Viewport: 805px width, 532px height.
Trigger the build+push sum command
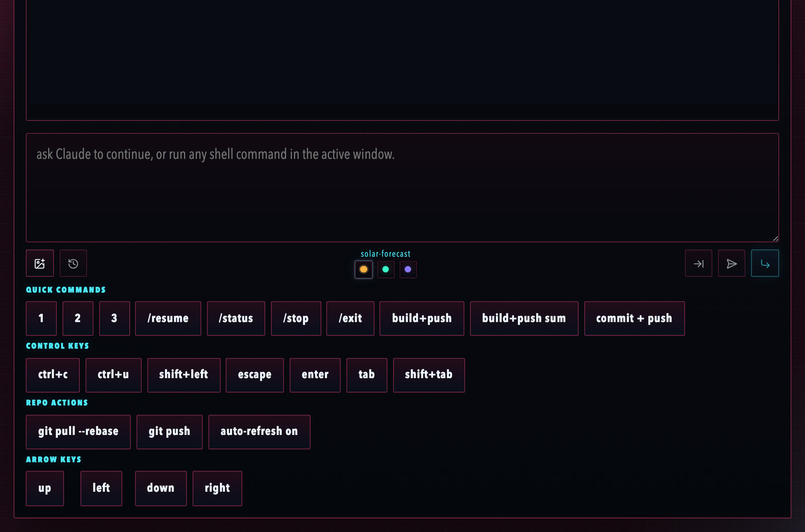coord(524,318)
